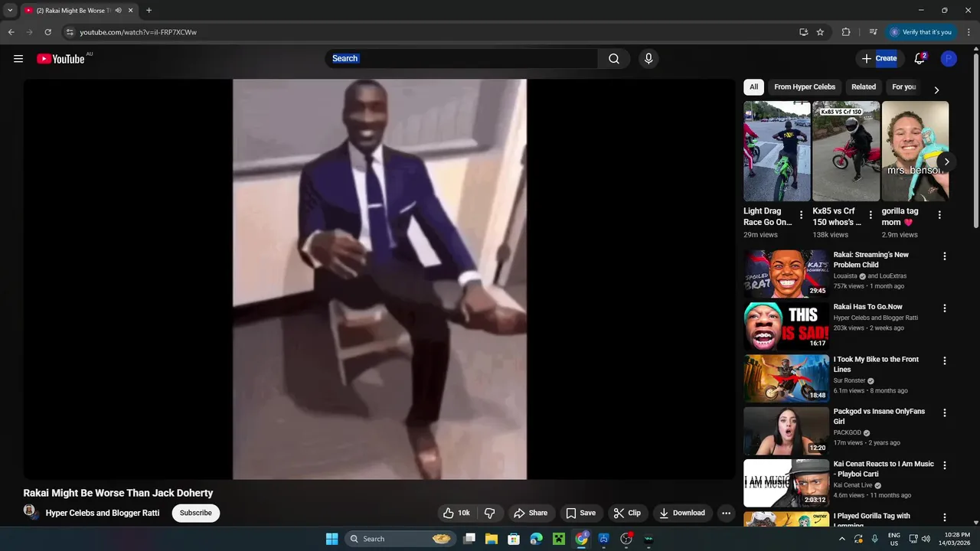Open the gorilla tag mom short
980x551 pixels.
[915, 152]
